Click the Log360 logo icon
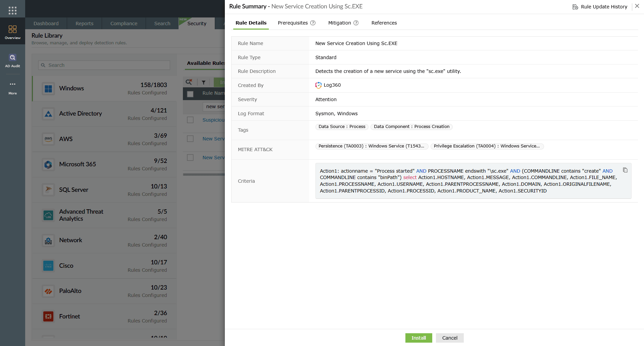644x346 pixels. [x=318, y=85]
